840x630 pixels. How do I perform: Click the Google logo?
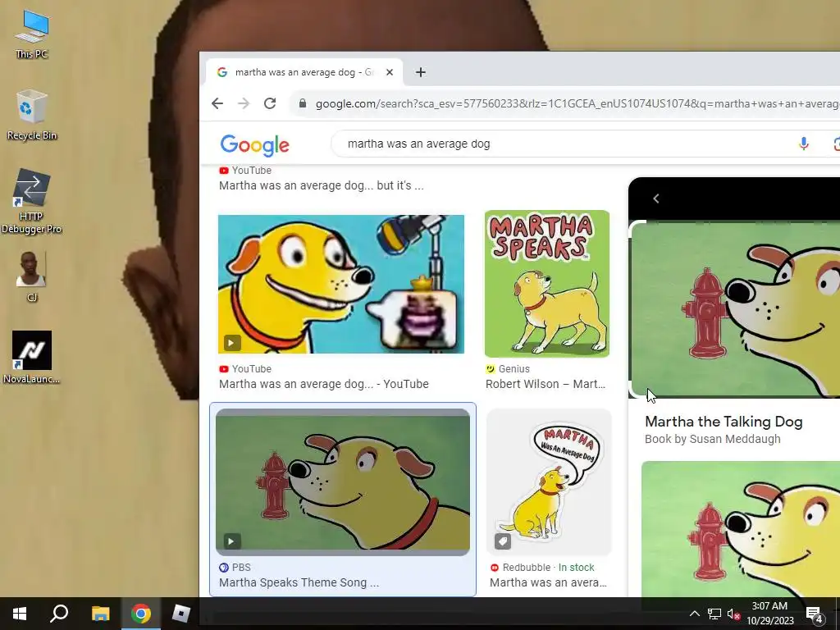pos(254,144)
